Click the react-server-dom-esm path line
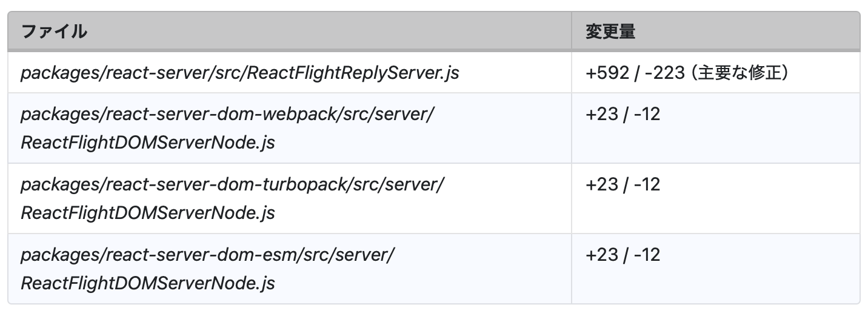 click(207, 255)
